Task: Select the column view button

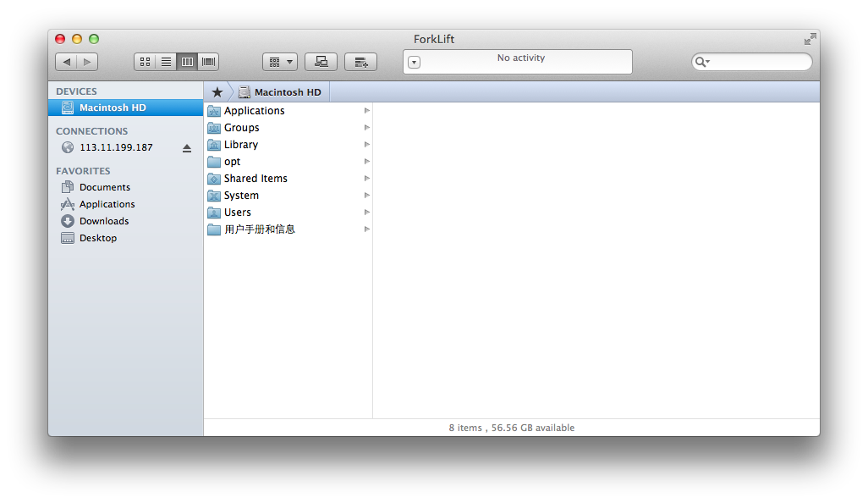Action: tap(187, 62)
